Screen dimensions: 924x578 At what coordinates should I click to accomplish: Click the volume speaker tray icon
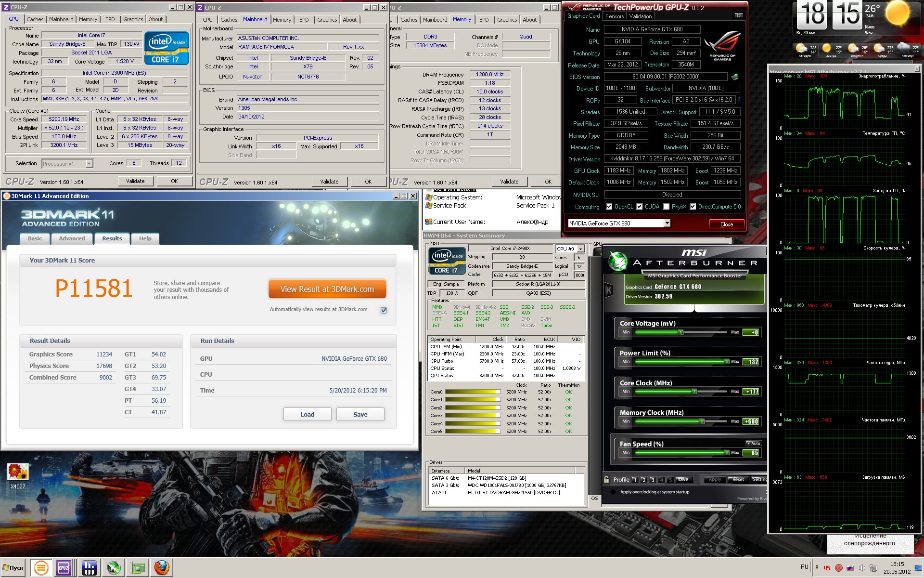(x=862, y=568)
